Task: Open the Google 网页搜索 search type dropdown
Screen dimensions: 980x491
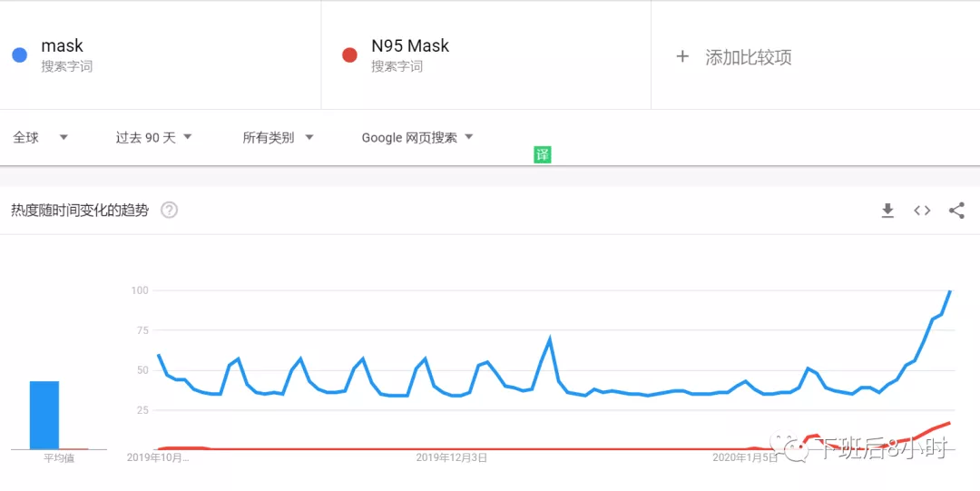Action: coord(417,138)
